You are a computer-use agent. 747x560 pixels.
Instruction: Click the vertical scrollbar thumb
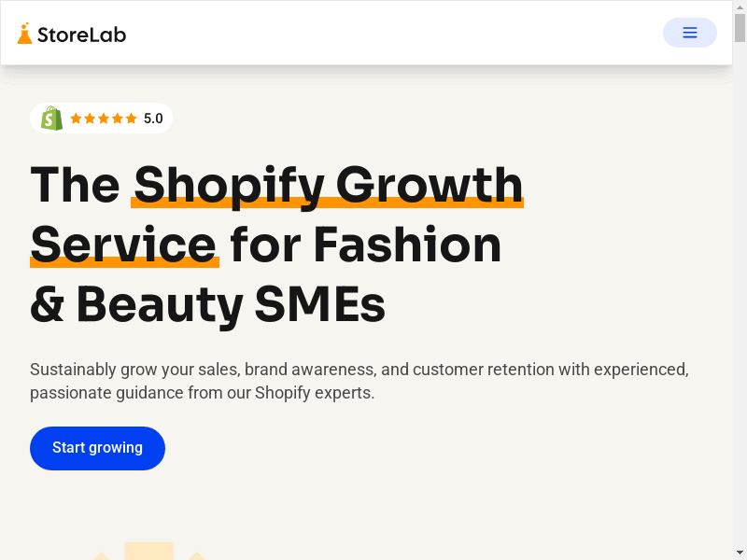click(740, 28)
